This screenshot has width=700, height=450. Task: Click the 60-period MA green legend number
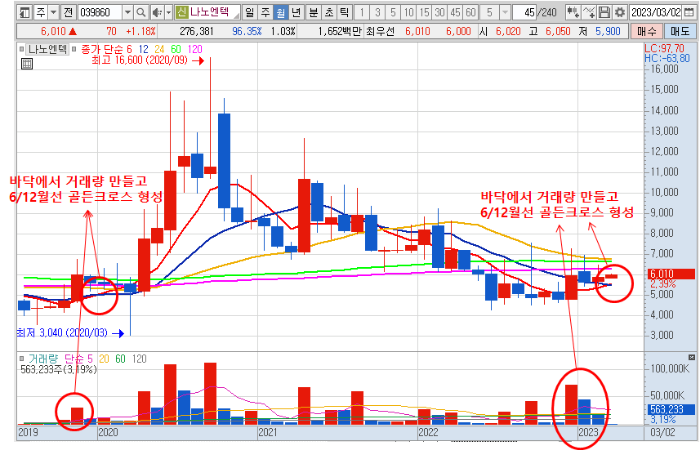pos(176,49)
